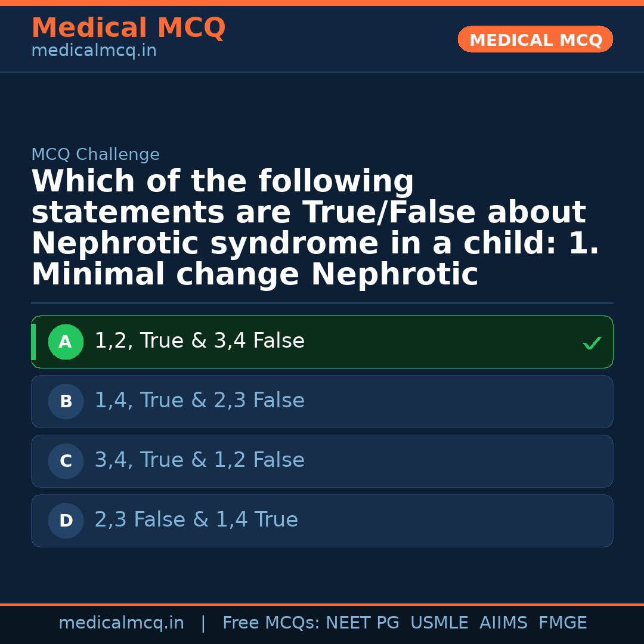
Task: Click the Nephrotic syndrome question text
Action: (315, 228)
